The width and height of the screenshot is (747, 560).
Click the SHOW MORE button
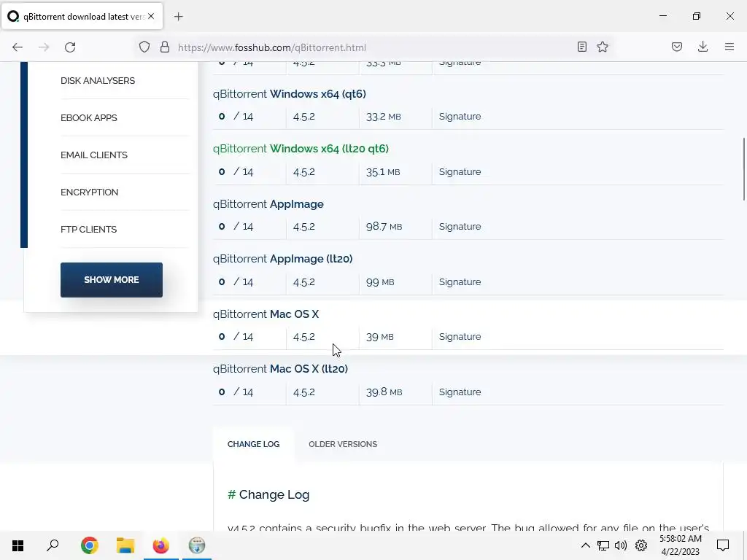coord(112,279)
